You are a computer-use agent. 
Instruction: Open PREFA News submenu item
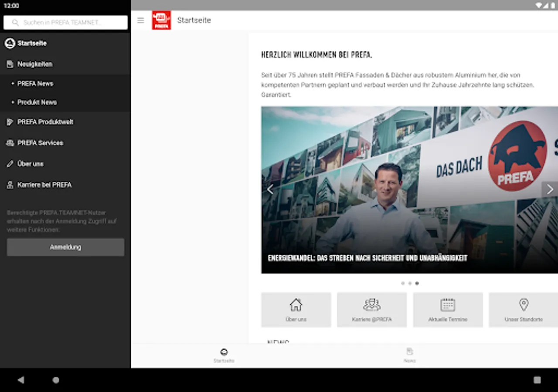65,84
